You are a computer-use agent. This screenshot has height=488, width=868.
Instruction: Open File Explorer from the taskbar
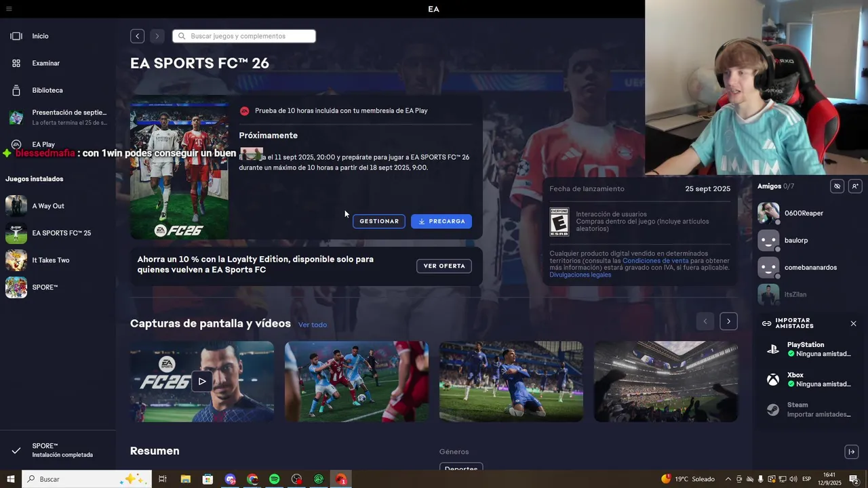[185, 479]
